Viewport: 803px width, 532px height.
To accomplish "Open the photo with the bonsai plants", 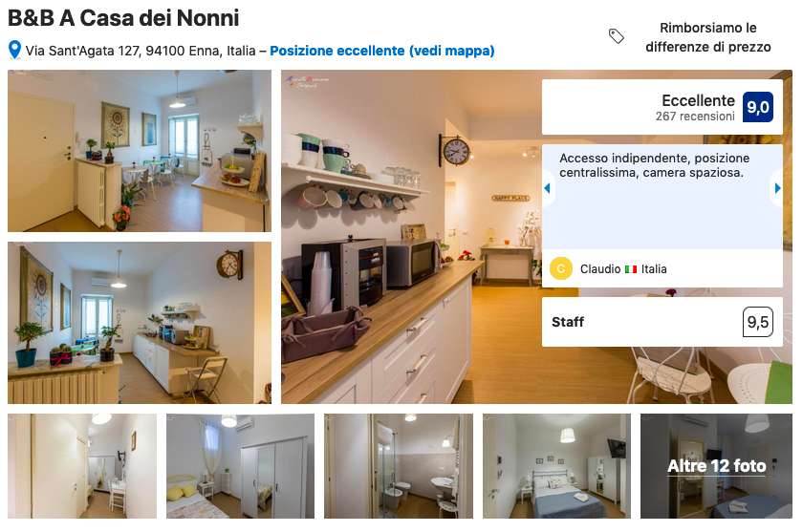I will pyautogui.click(x=140, y=323).
